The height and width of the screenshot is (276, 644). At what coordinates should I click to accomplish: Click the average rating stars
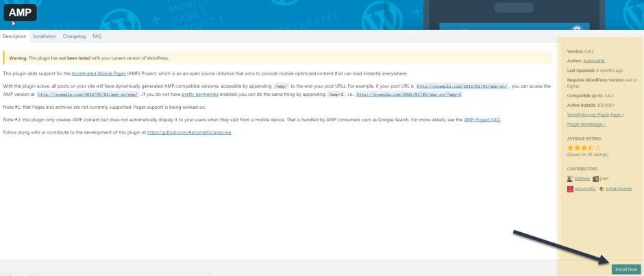584,147
